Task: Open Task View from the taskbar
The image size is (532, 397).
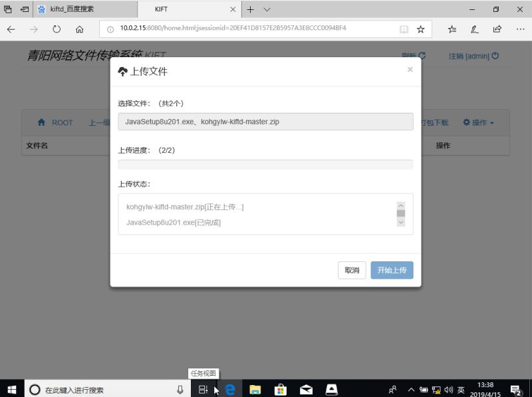Action: tap(204, 390)
